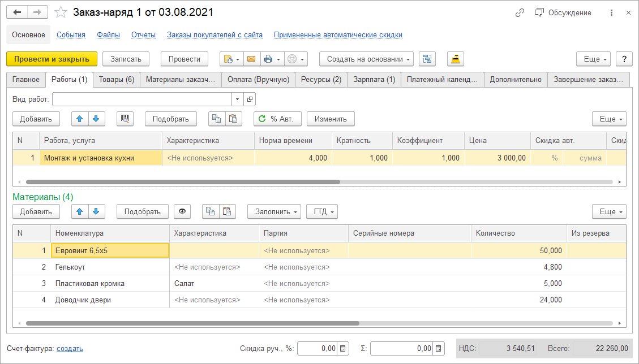
Task: Move the work row down with blue arrow
Action: pyautogui.click(x=96, y=119)
